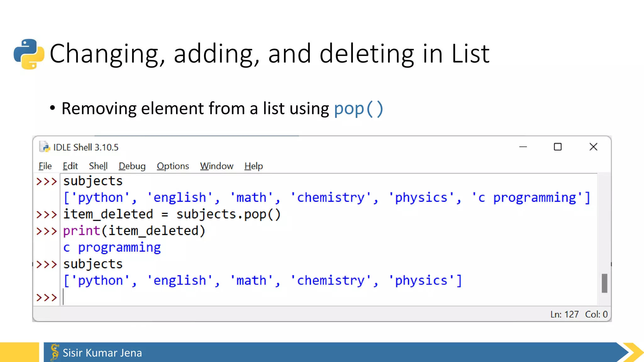Open the Debug menu

(132, 166)
